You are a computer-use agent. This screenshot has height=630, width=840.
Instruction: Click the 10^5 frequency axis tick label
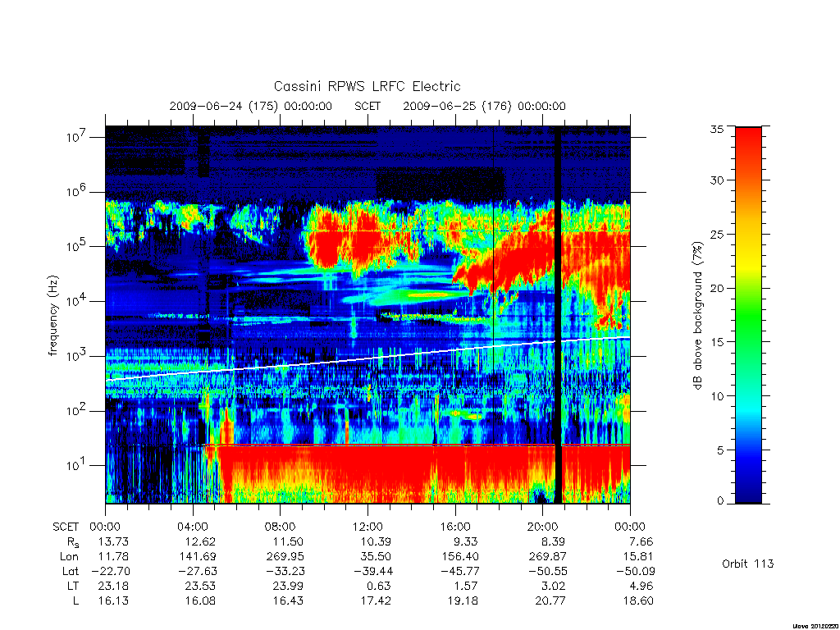point(76,245)
